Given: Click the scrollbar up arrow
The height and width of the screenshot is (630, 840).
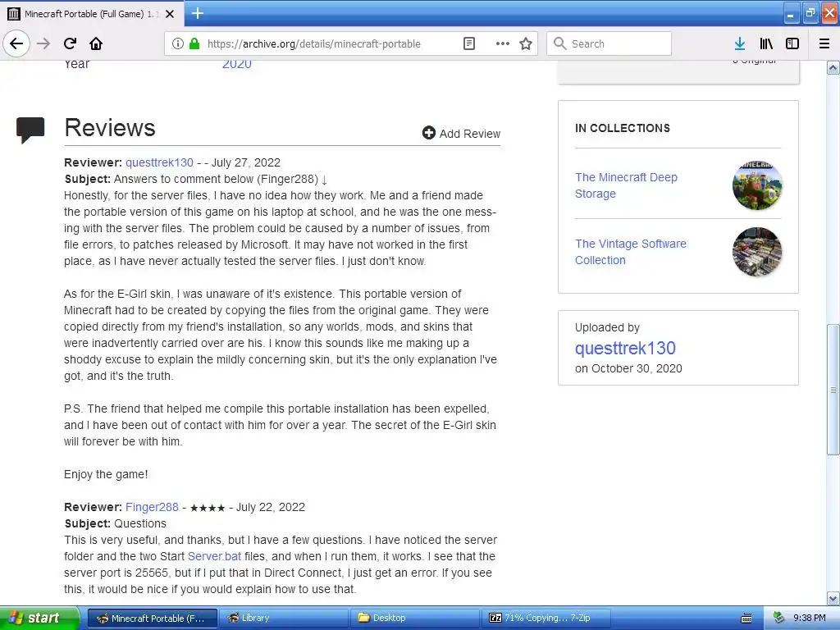Looking at the screenshot, I should 833,67.
